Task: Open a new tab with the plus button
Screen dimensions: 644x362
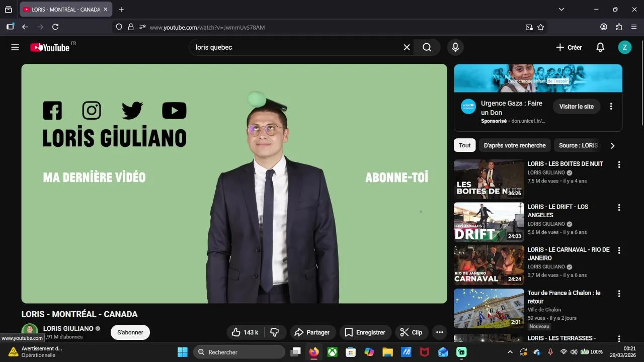Action: [x=121, y=10]
